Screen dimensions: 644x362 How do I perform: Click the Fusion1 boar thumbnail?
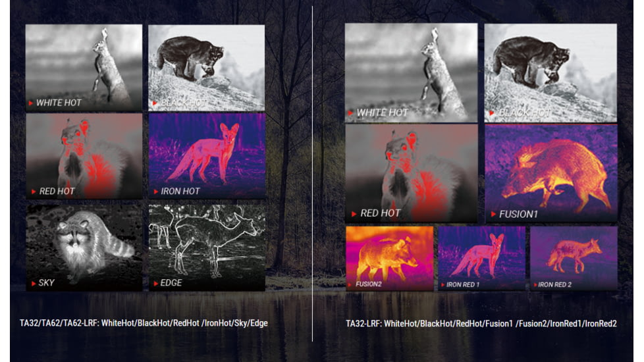pos(551,174)
